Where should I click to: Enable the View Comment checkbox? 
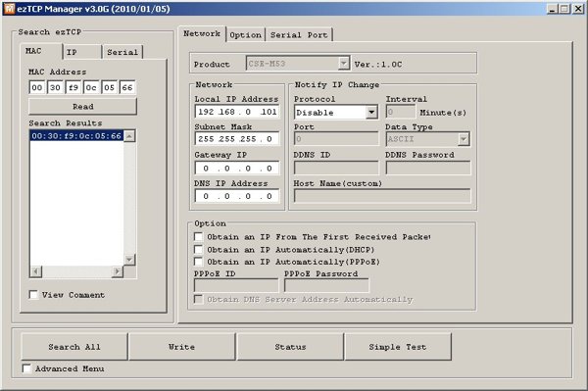point(33,295)
